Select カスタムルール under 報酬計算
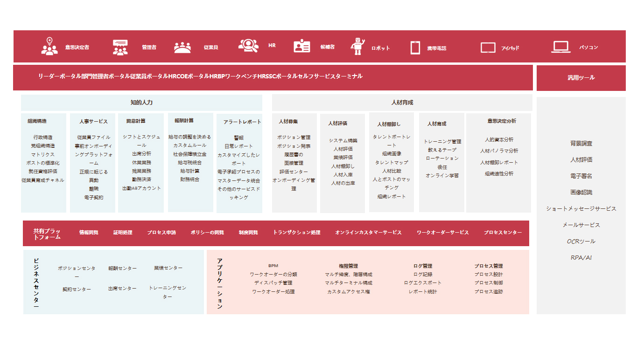This screenshot has height=345, width=644. pyautogui.click(x=189, y=145)
